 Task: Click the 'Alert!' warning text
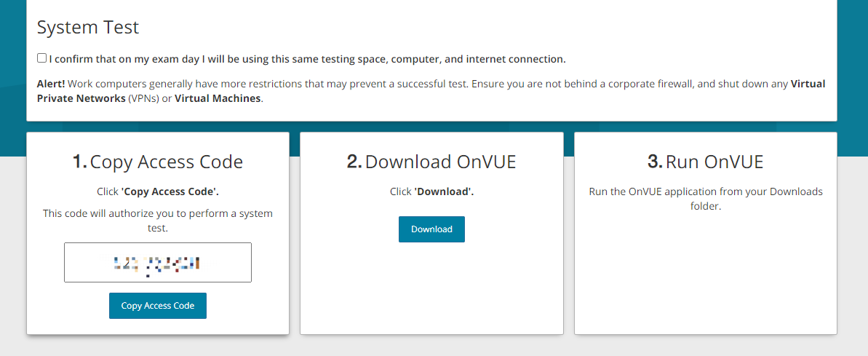coord(51,84)
